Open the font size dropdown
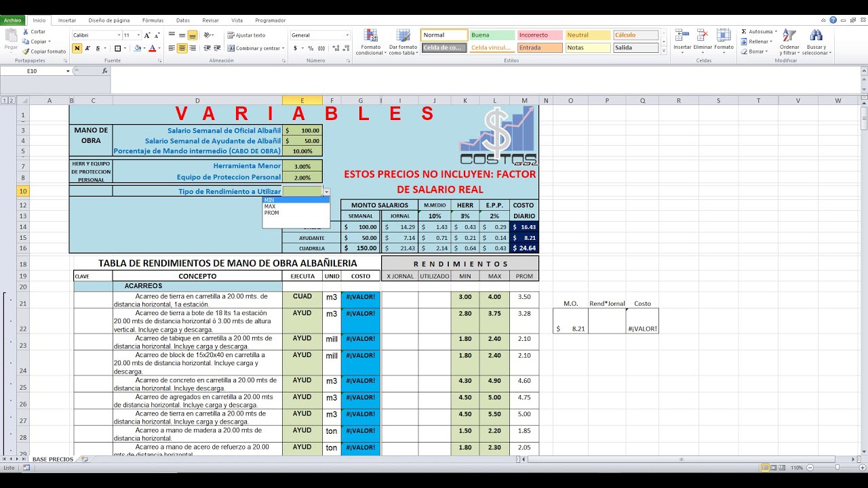868x488 pixels. [139, 35]
